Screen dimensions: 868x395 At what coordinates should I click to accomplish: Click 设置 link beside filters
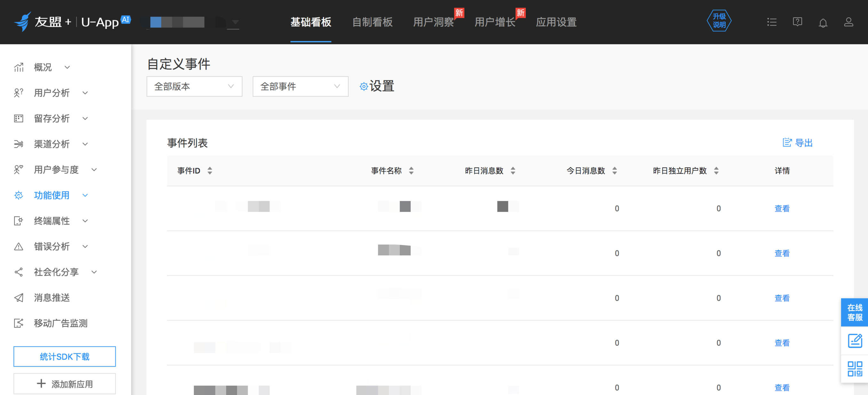[382, 86]
